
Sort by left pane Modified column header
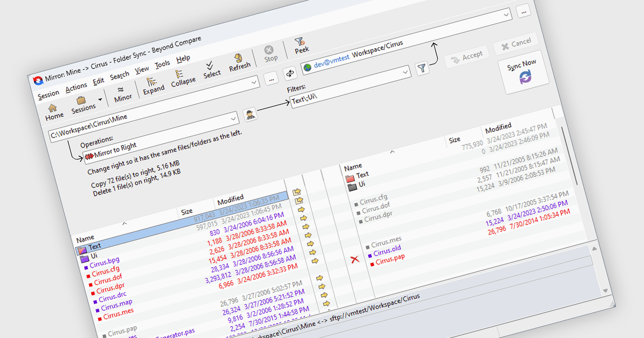(x=230, y=199)
